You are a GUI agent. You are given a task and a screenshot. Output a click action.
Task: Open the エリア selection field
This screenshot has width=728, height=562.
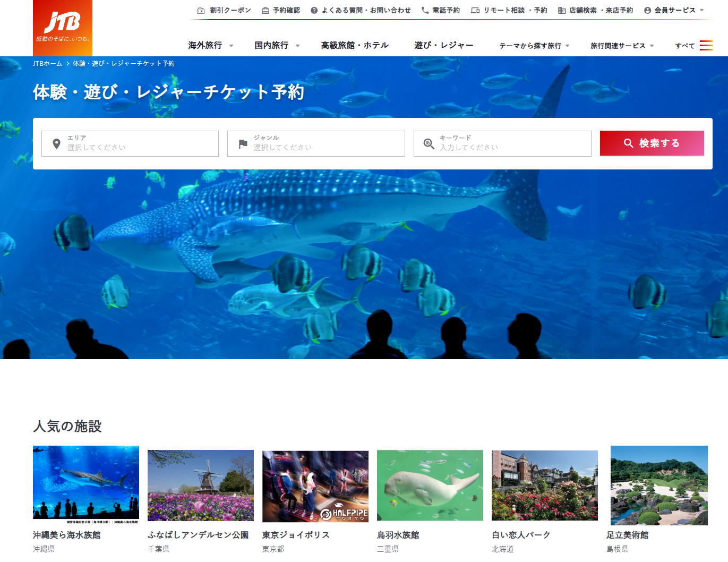[130, 143]
